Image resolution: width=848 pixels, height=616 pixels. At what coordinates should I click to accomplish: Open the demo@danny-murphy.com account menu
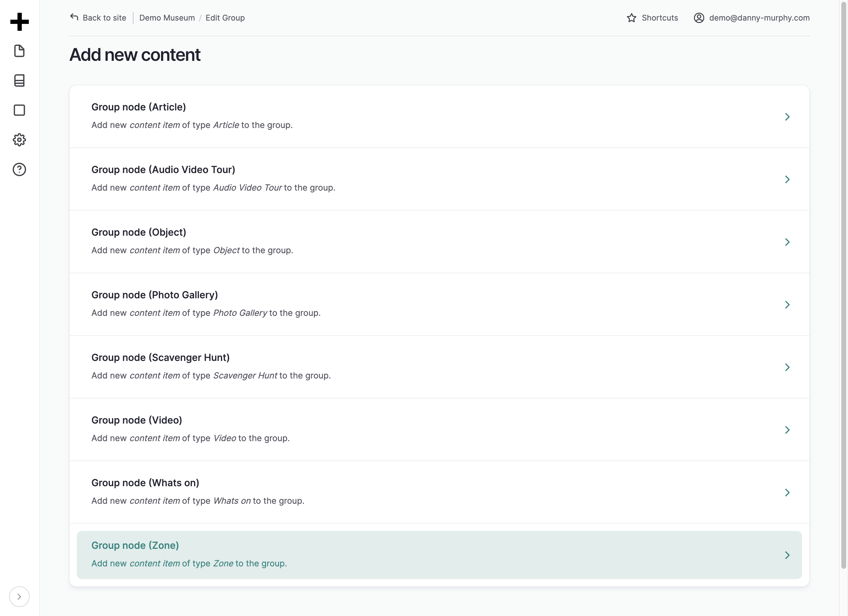point(751,18)
